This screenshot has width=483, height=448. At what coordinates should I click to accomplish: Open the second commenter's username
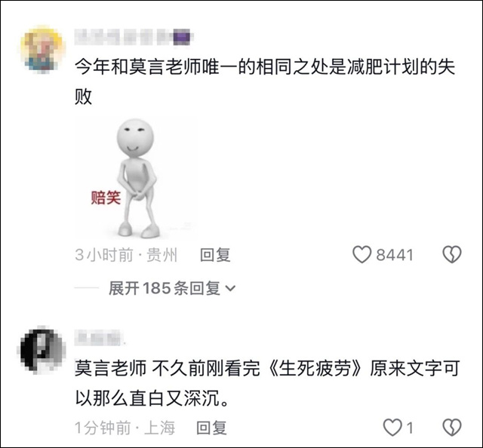point(99,338)
